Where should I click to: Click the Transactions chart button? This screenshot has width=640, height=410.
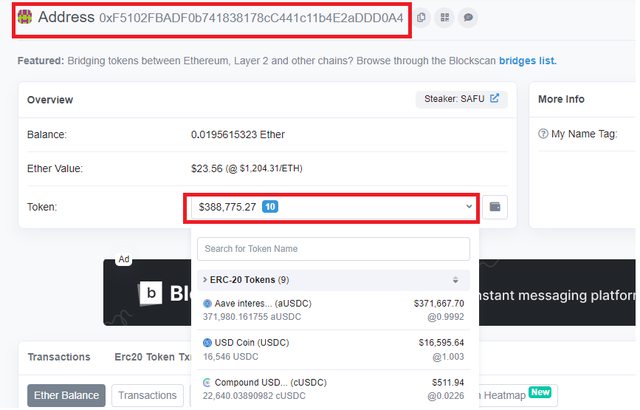pos(147,395)
